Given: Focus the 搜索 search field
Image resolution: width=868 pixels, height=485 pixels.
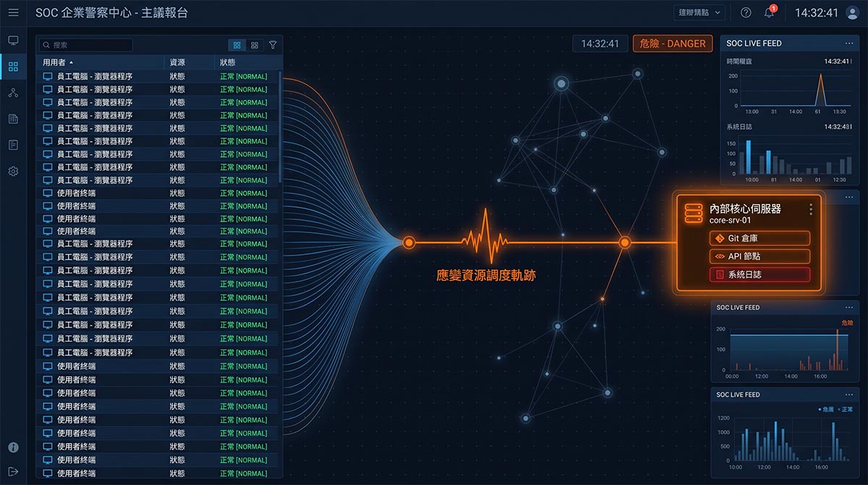Looking at the screenshot, I should (x=87, y=45).
